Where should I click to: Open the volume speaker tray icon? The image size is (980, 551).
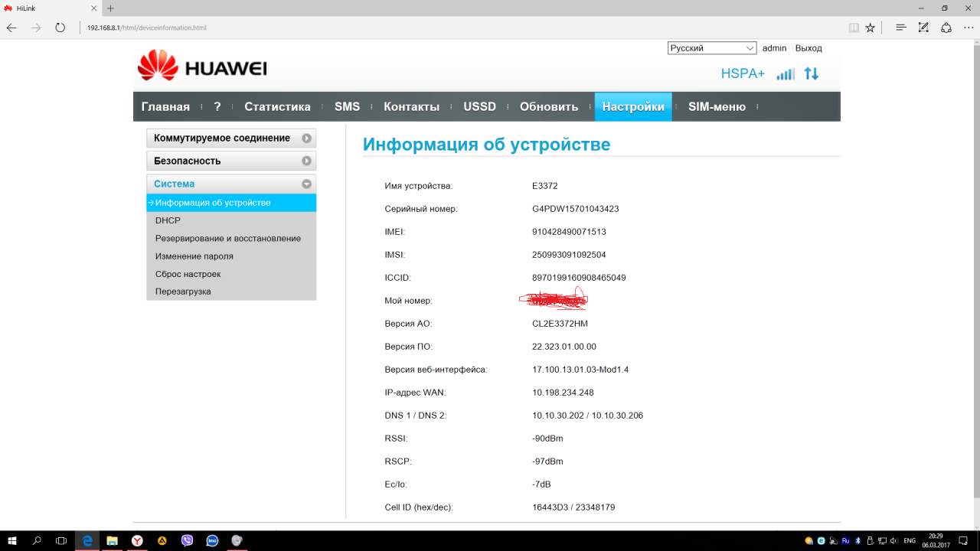tap(893, 540)
